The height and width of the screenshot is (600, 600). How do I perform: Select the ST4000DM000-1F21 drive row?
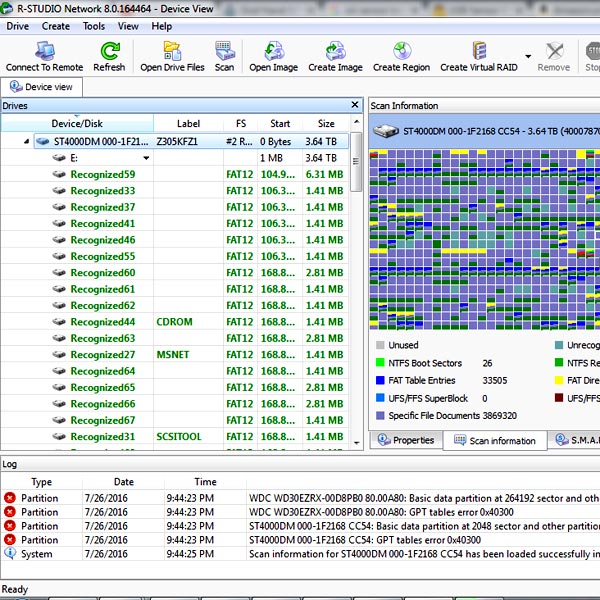(191, 142)
